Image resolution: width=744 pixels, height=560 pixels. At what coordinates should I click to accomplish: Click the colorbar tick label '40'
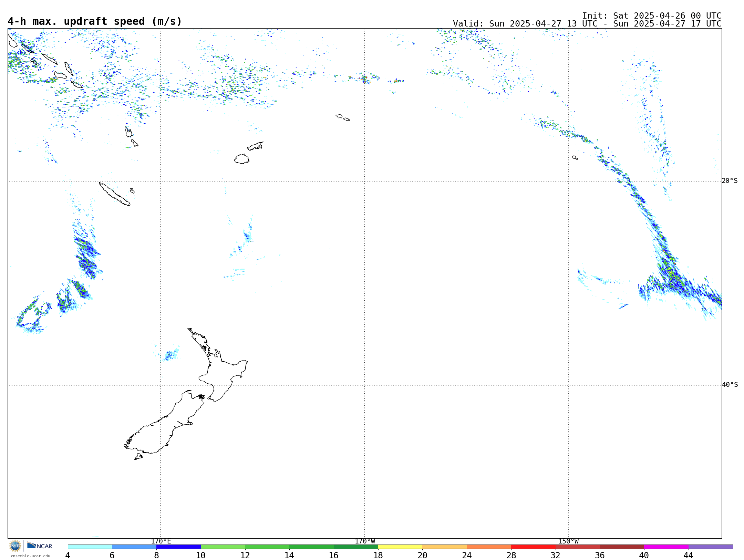click(x=644, y=556)
